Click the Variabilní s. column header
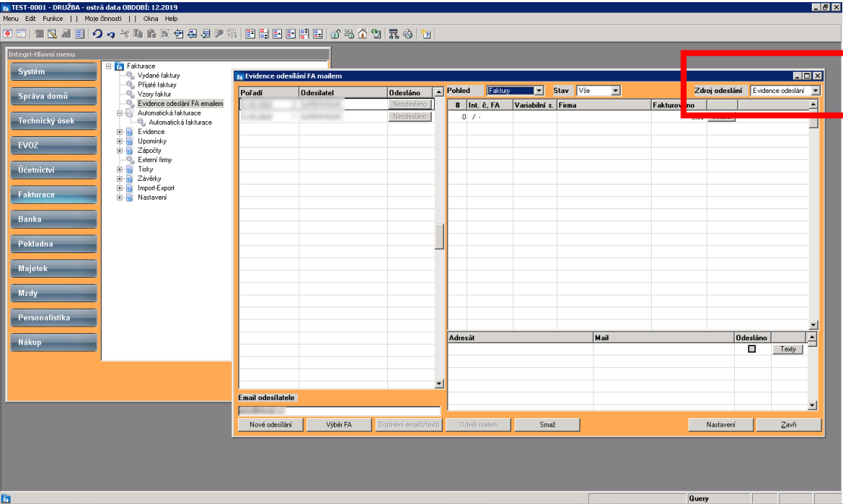The image size is (843, 504). tap(534, 105)
